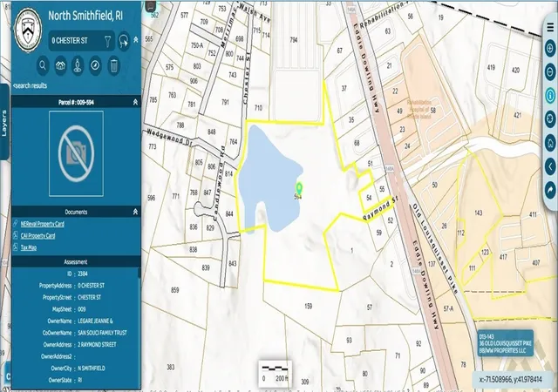Click the magnifier search icon

click(x=43, y=66)
